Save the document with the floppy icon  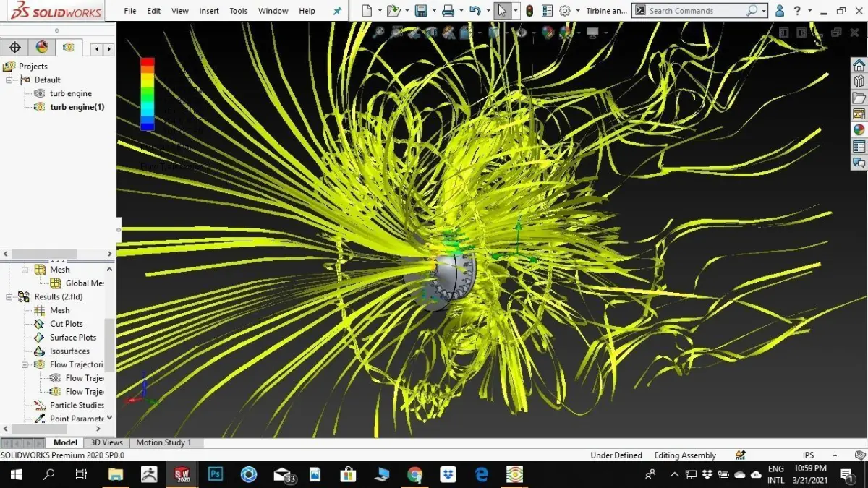coord(421,11)
